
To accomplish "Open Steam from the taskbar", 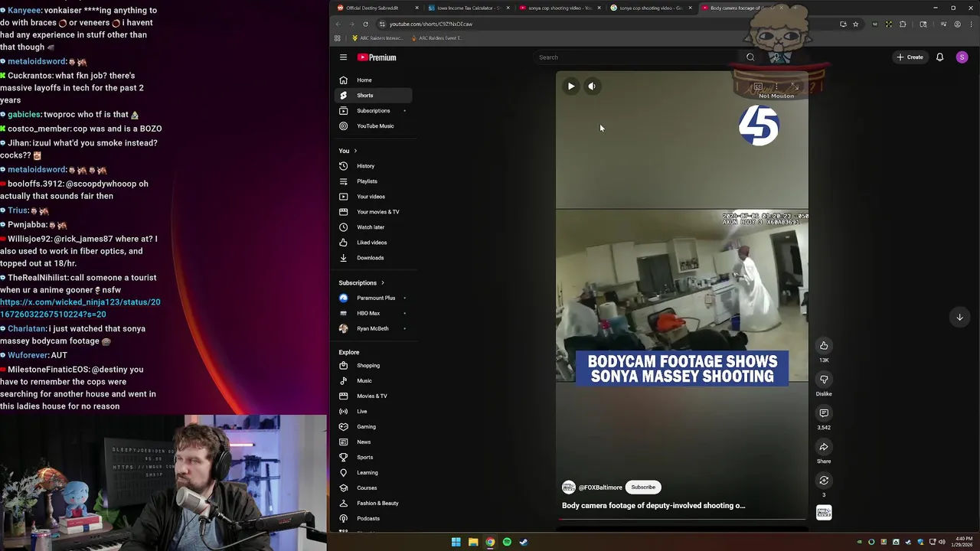I will point(524,543).
